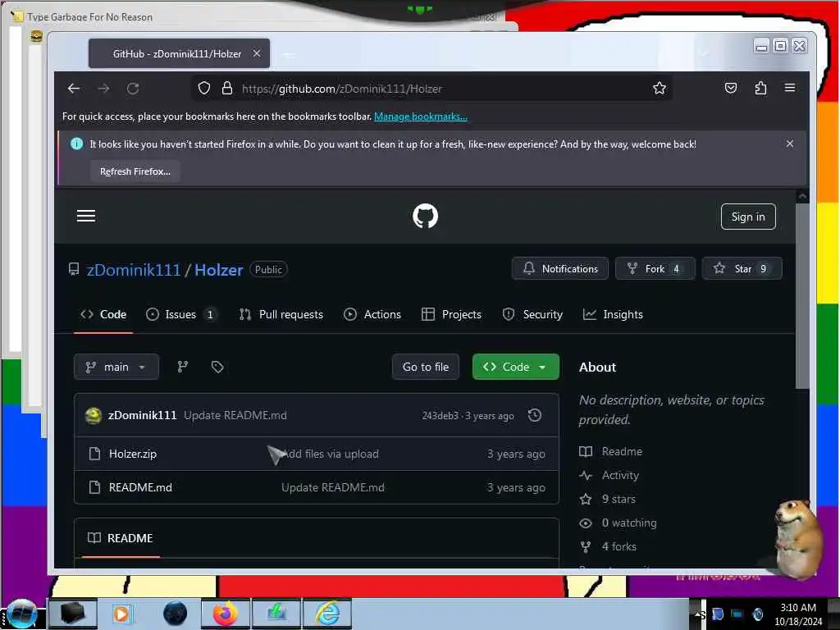Click zDominik111's avatar in the commit row
The width and height of the screenshot is (840, 630).
94,415
